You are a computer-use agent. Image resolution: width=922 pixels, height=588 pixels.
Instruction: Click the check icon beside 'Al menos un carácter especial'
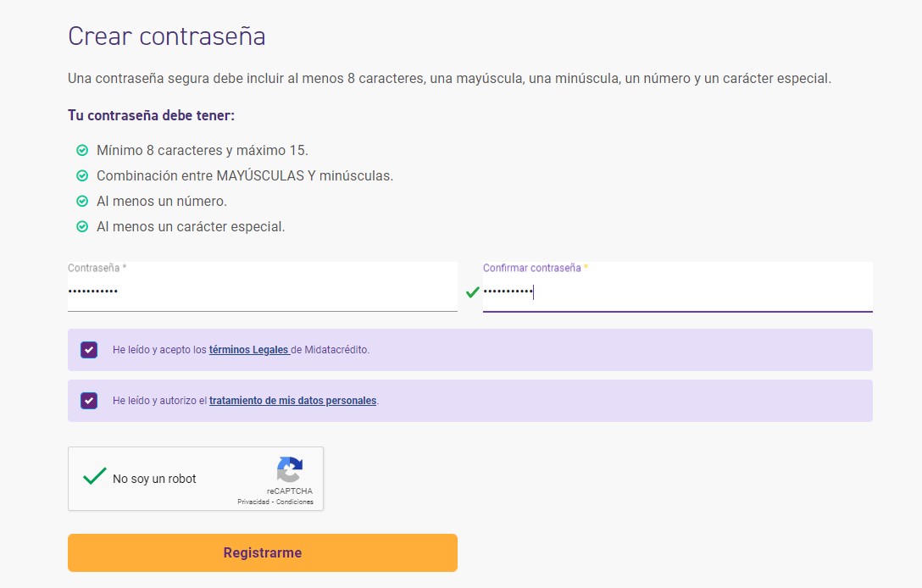(82, 227)
